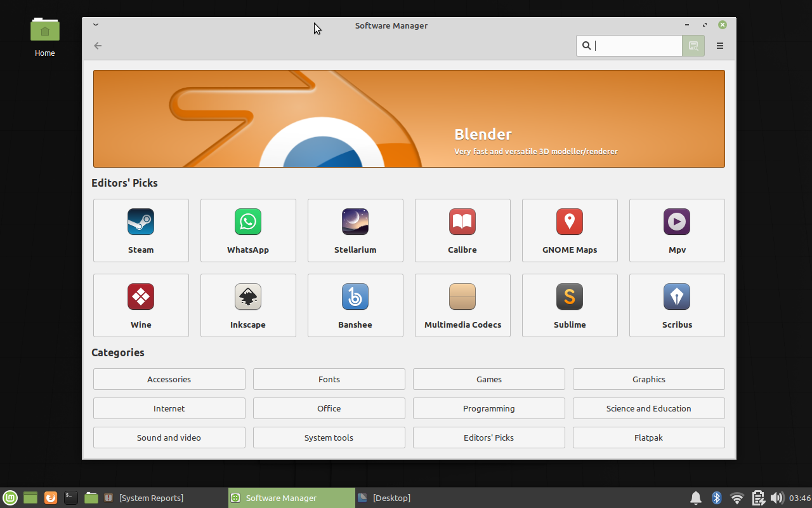The height and width of the screenshot is (508, 812).
Task: Open the Steam page from Editors' Picks
Action: (140, 230)
